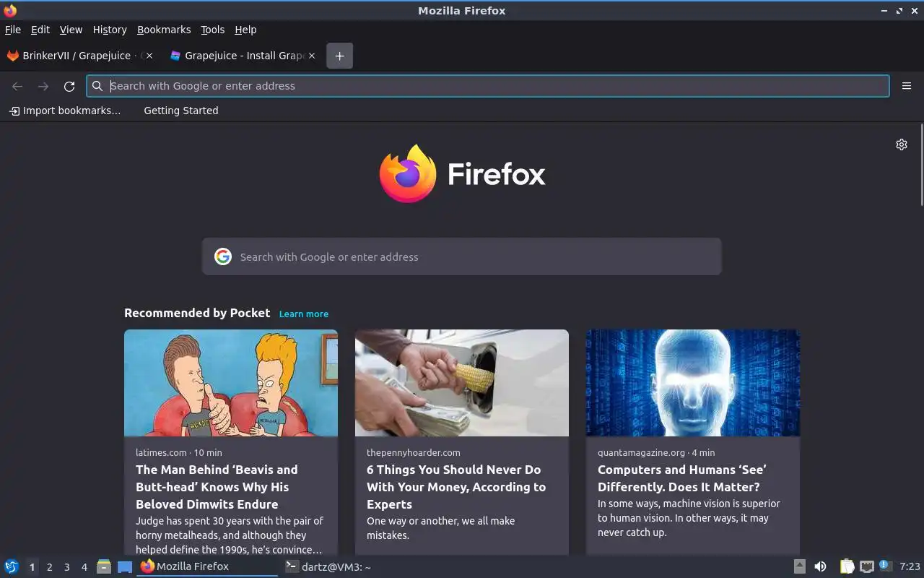This screenshot has height=578, width=924.
Task: Click the removable media tray icon
Action: pos(800,566)
